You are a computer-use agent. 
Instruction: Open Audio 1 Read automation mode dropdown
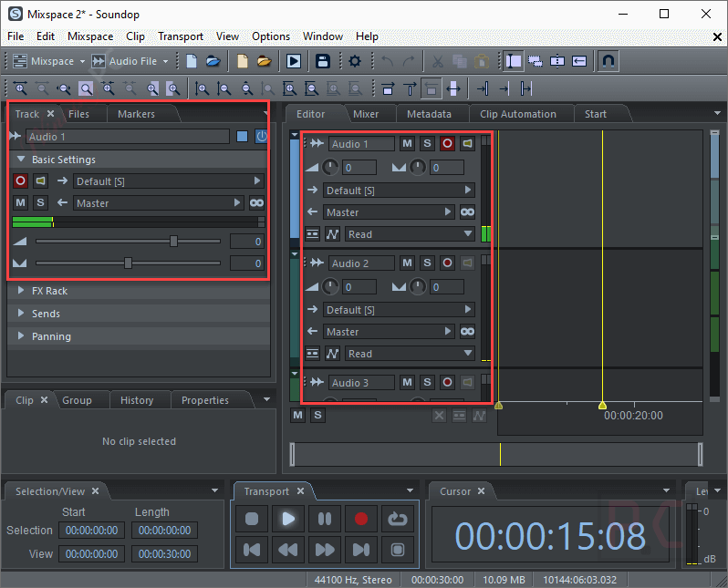click(410, 234)
